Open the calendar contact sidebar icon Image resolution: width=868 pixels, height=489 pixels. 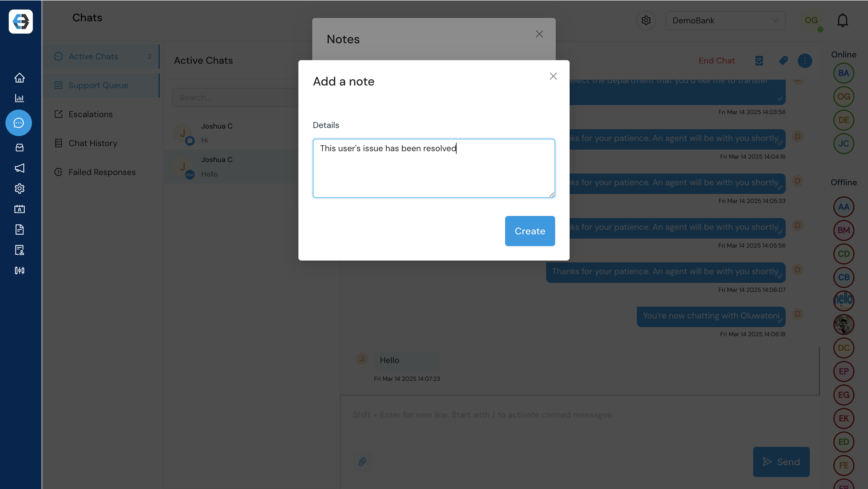[x=20, y=209]
